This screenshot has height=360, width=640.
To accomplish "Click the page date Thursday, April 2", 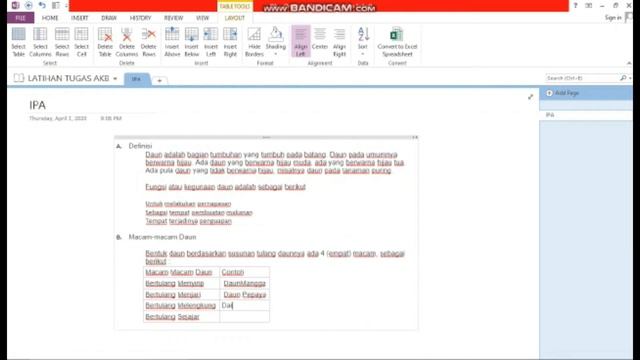I will pyautogui.click(x=58, y=118).
